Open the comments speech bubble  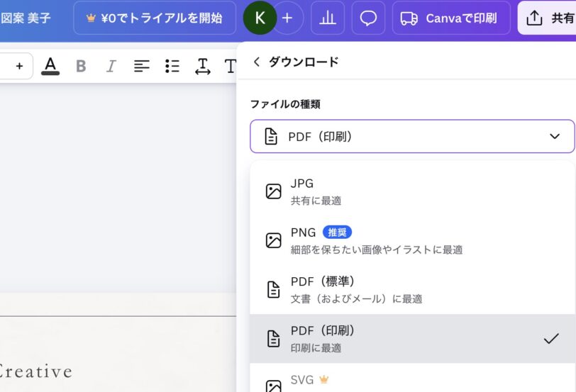368,18
